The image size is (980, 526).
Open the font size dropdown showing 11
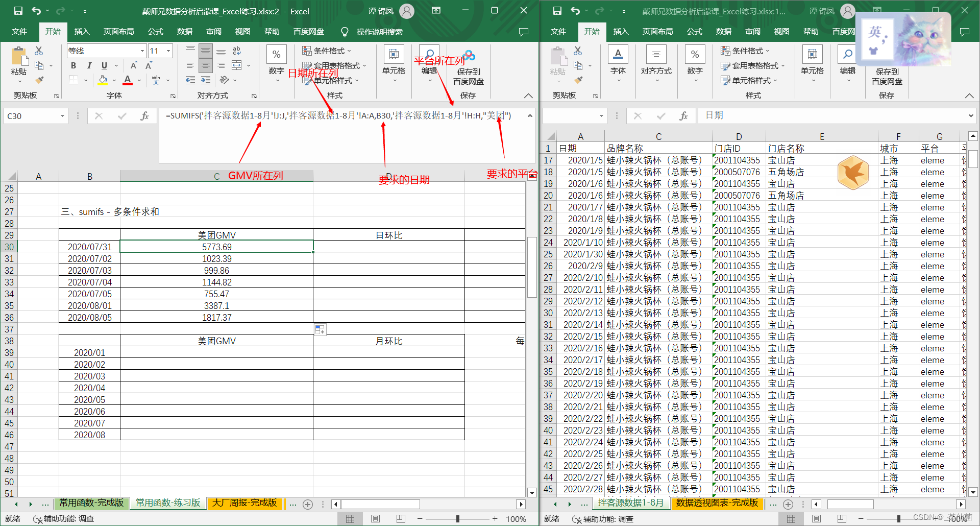pos(168,51)
